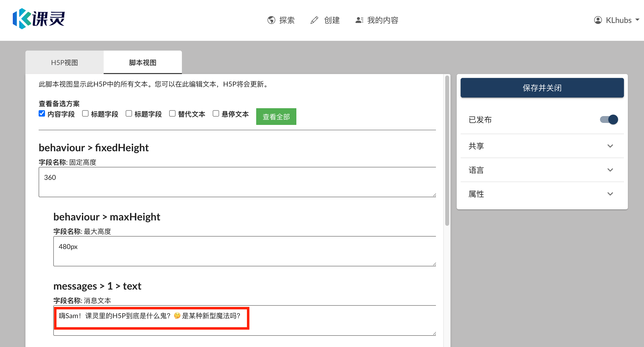Expand the 属性 section

(610, 194)
